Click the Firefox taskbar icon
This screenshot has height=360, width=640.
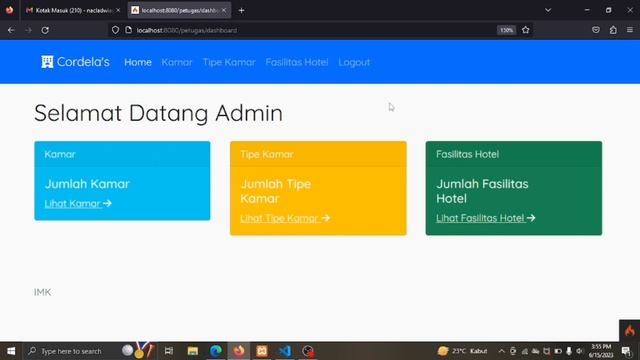pyautogui.click(x=239, y=351)
